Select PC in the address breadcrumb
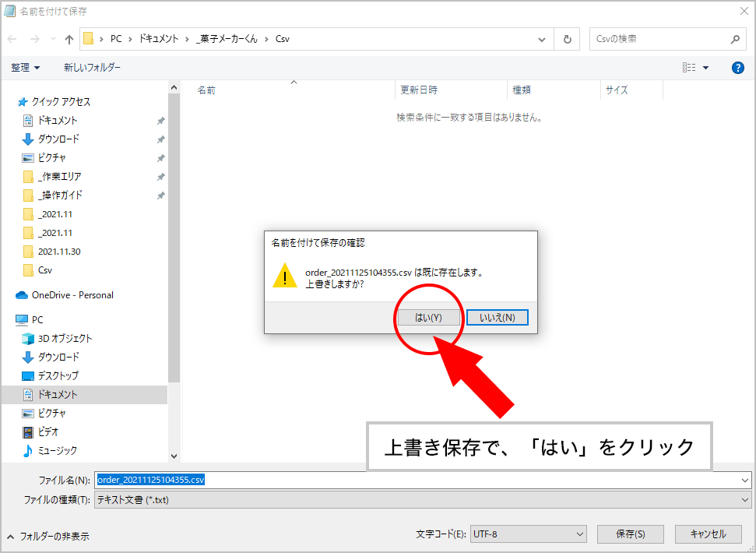This screenshot has height=553, width=756. 116,39
